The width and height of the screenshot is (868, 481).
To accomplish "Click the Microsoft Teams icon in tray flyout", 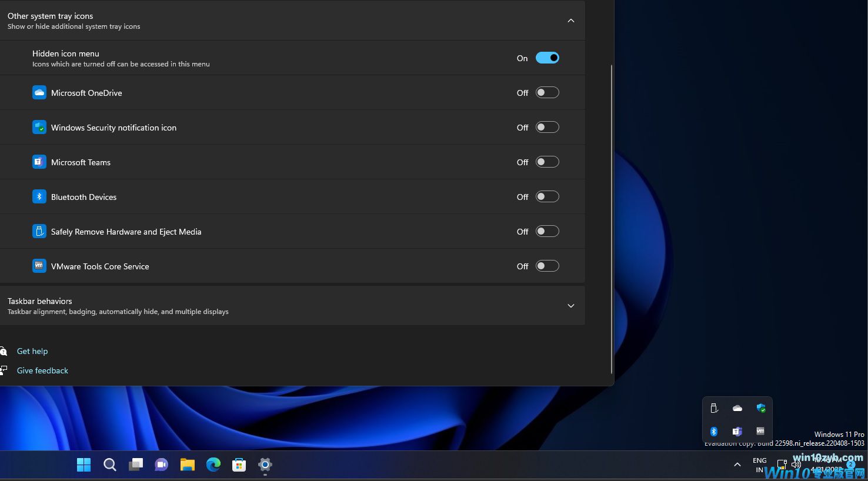I will coord(737,432).
